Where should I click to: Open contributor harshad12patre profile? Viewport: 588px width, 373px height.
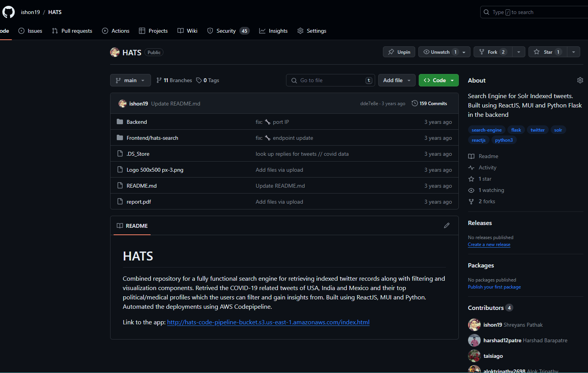click(502, 340)
